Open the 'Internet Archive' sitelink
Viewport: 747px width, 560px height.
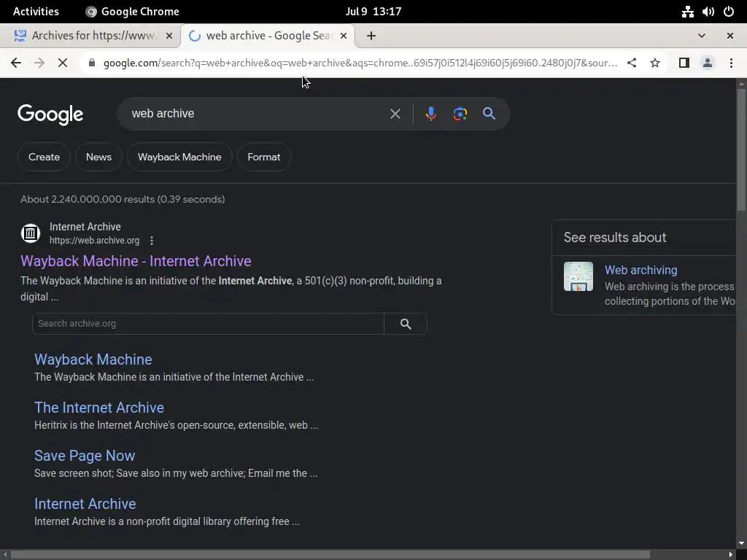coord(85,504)
